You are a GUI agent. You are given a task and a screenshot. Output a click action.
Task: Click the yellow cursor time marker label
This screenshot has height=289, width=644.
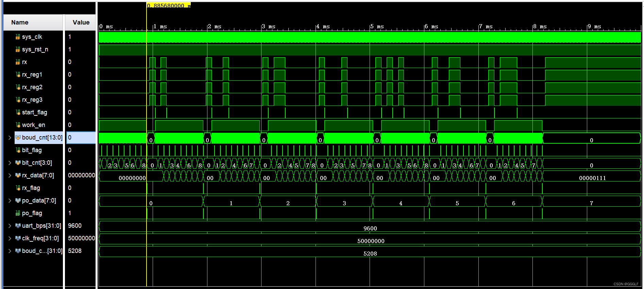pos(169,5)
